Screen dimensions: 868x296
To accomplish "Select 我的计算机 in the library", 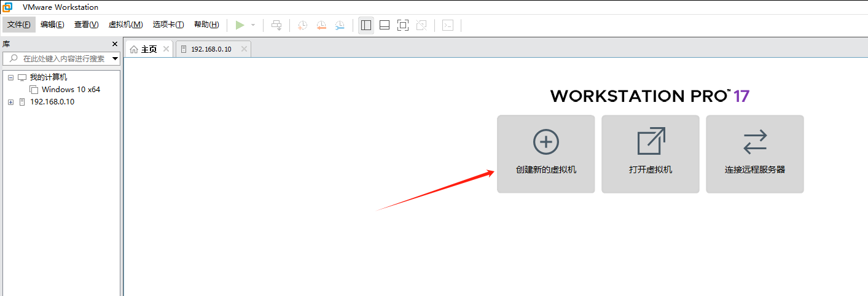I will pos(49,77).
